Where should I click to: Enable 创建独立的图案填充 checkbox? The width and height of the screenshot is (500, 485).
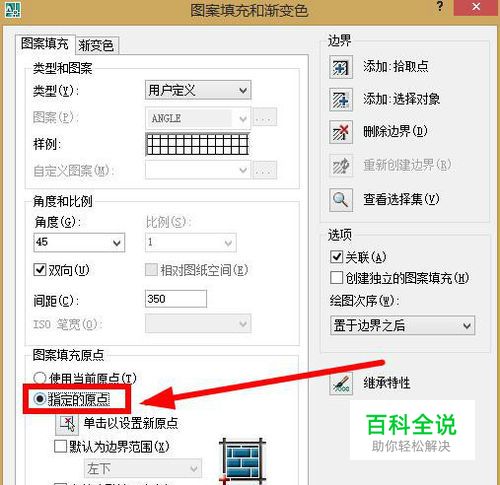(336, 277)
